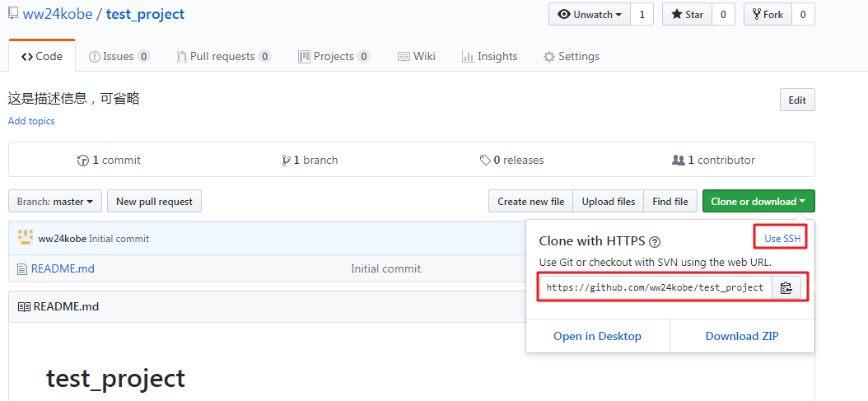Star the test_project repository
This screenshot has height=401, width=868.
[x=687, y=15]
